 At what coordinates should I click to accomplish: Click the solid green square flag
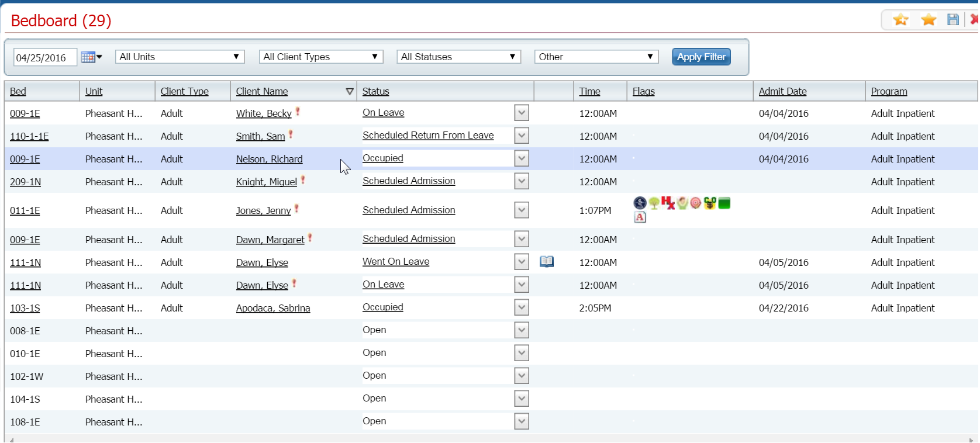pyautogui.click(x=724, y=203)
